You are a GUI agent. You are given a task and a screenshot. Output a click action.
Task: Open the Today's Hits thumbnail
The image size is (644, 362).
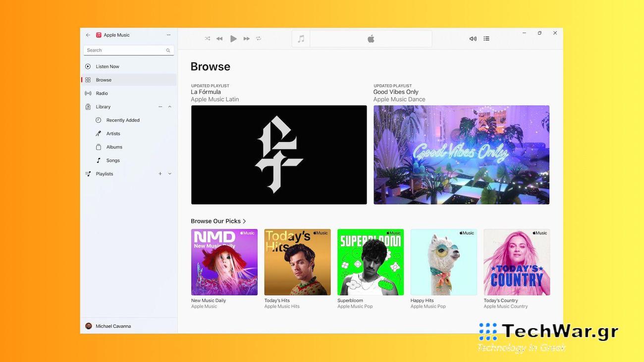297,261
